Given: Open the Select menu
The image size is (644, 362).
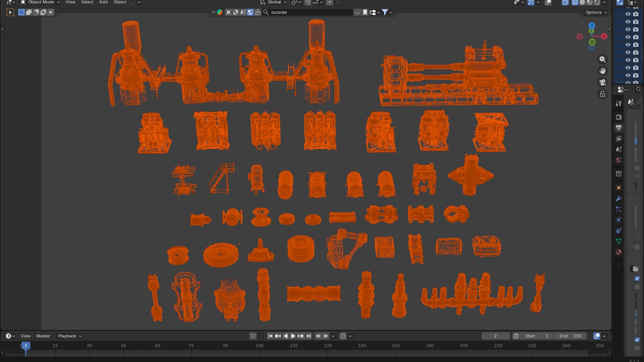Looking at the screenshot, I should 87,2.
